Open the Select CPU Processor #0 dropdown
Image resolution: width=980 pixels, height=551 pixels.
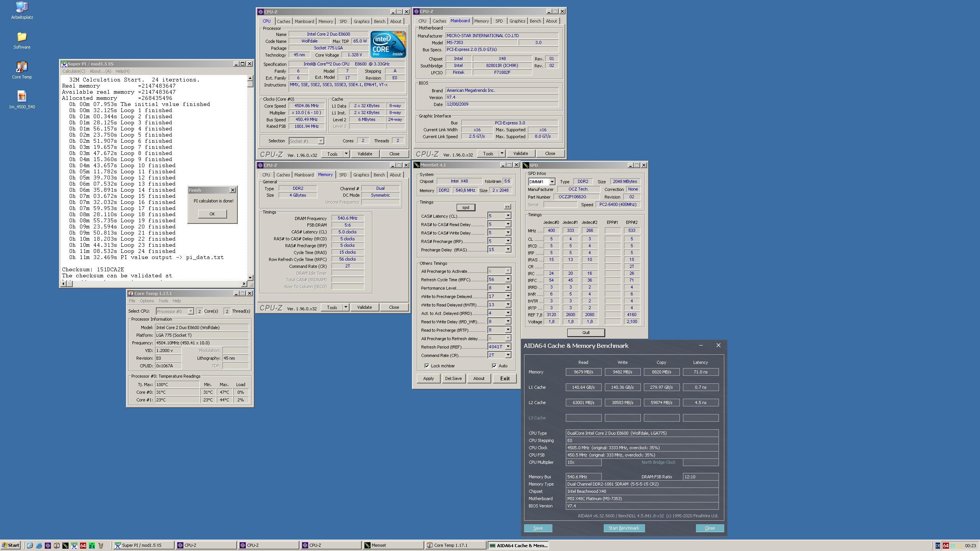click(175, 311)
